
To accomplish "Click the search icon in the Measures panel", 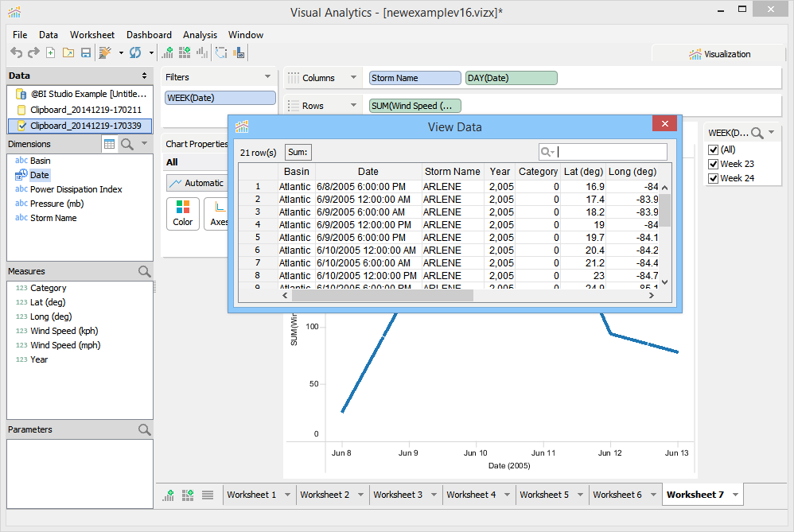I will tap(144, 271).
